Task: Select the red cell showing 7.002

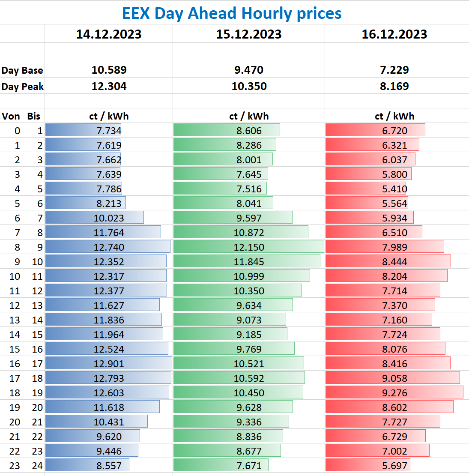Action: (394, 451)
